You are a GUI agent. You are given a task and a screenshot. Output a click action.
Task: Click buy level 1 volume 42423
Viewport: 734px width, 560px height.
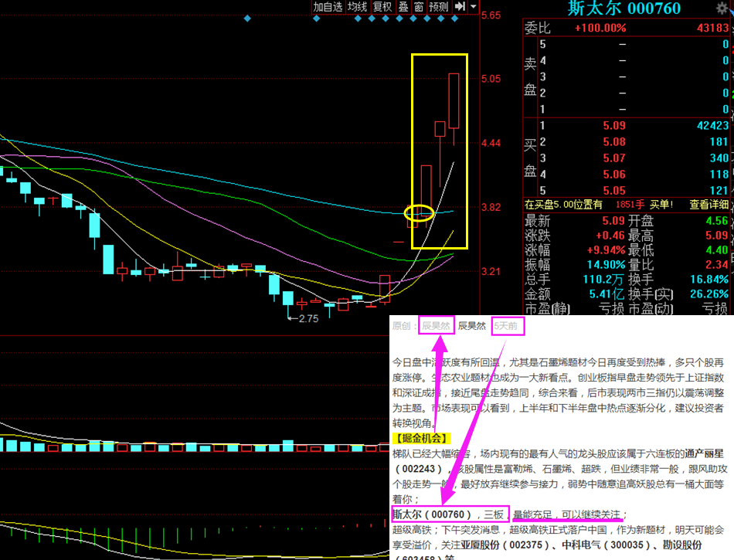(713, 125)
